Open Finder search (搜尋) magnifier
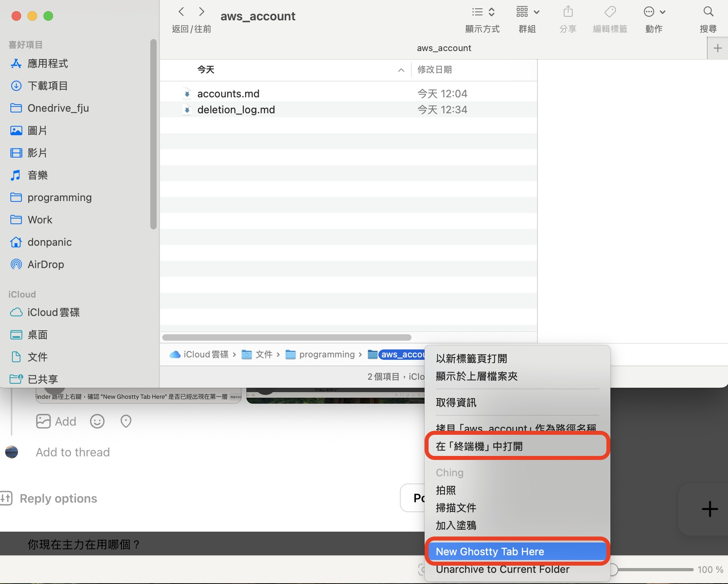 [x=708, y=12]
